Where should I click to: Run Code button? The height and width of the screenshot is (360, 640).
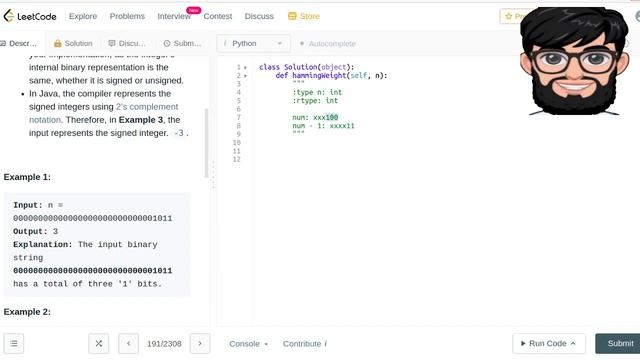point(549,343)
